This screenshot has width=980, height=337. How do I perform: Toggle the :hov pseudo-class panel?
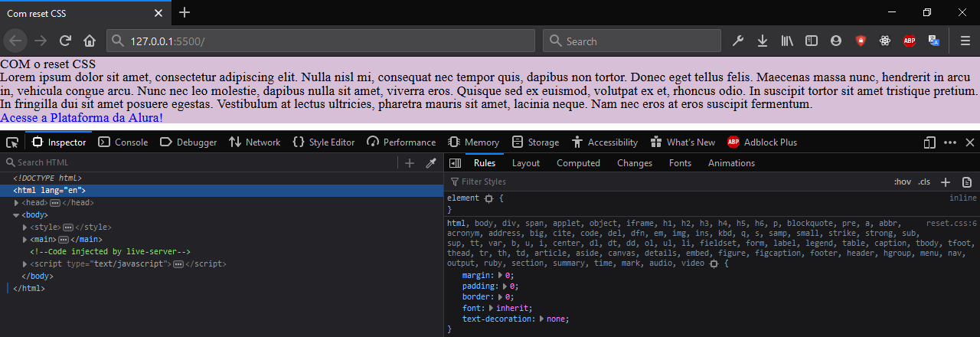point(903,182)
